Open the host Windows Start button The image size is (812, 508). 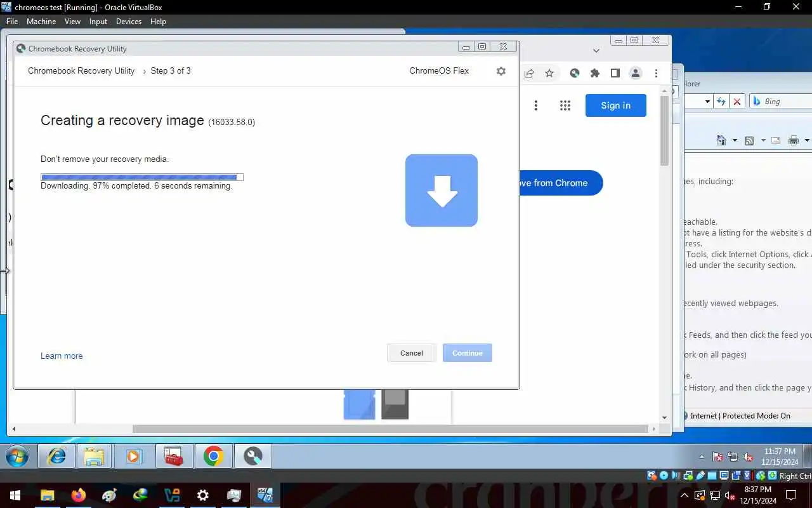[x=15, y=495]
